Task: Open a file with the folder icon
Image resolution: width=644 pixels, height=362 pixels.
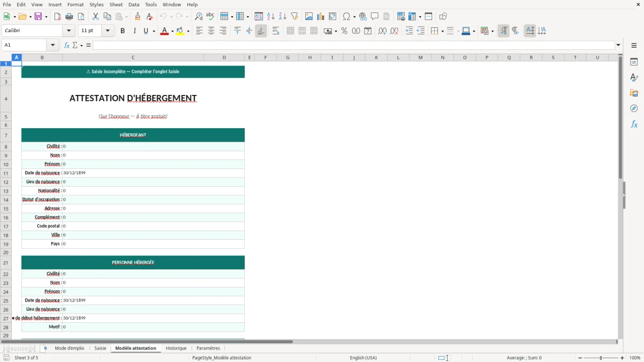Action: [22, 17]
